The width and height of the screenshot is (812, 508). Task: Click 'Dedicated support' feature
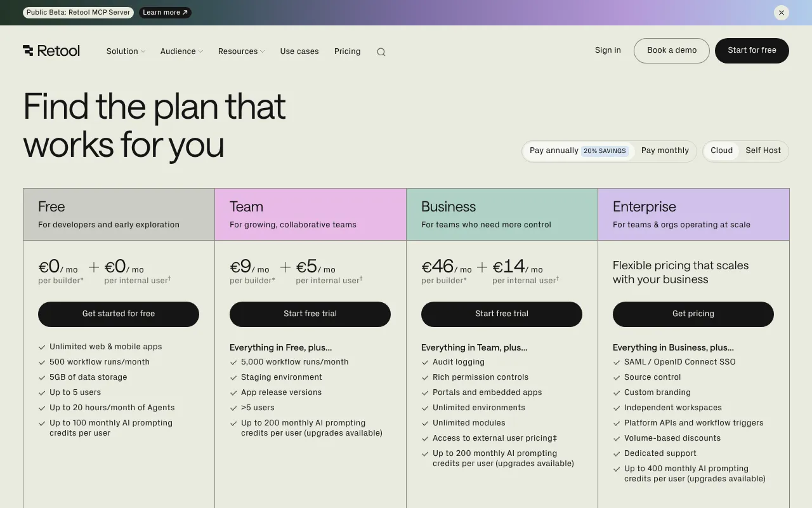(660, 453)
